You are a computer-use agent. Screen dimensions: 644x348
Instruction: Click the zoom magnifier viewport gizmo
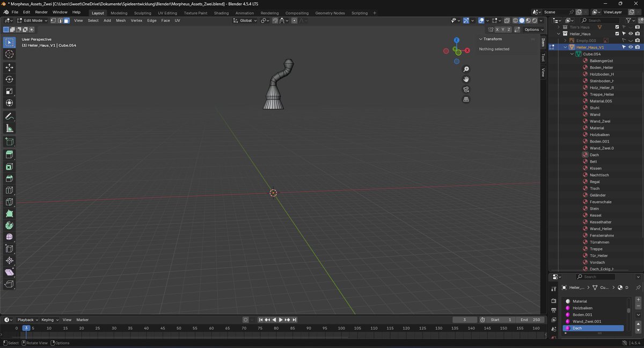click(x=466, y=69)
